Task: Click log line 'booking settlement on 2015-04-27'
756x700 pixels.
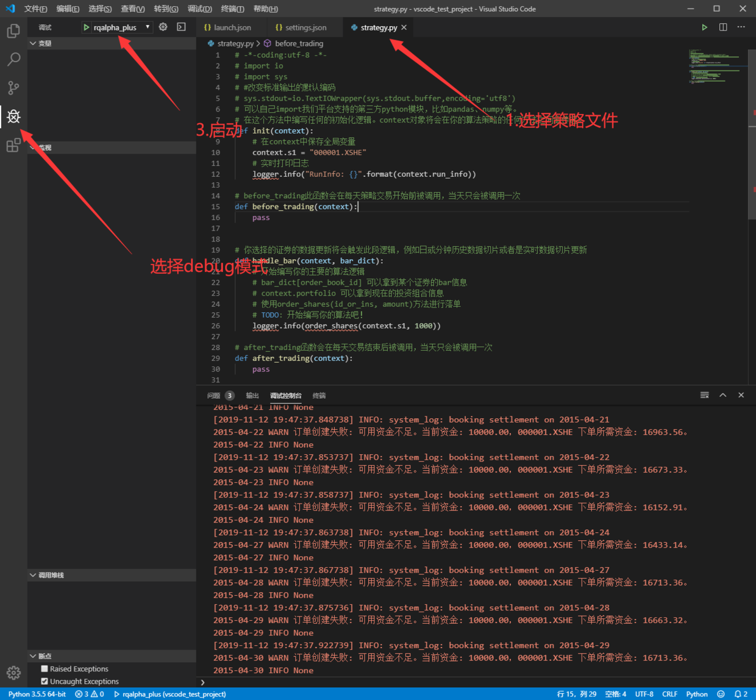Action: (411, 570)
